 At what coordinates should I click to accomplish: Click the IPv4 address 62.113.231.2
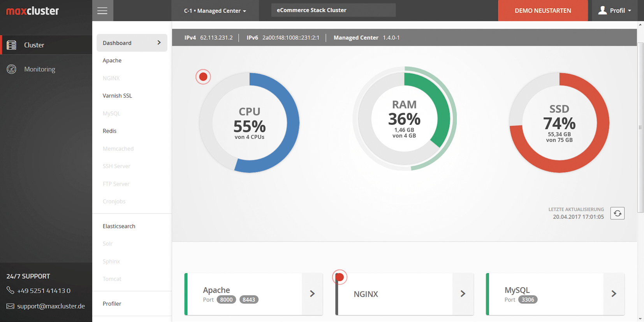click(216, 38)
